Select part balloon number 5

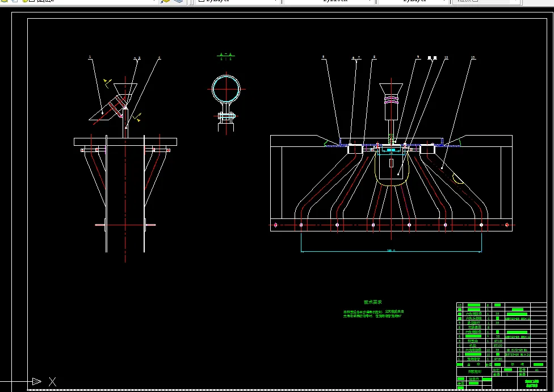coord(324,57)
